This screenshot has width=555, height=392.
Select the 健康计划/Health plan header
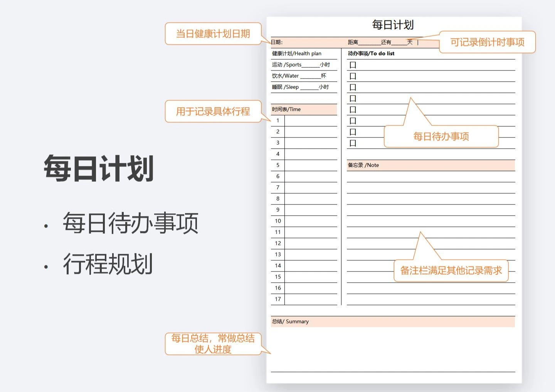(296, 54)
